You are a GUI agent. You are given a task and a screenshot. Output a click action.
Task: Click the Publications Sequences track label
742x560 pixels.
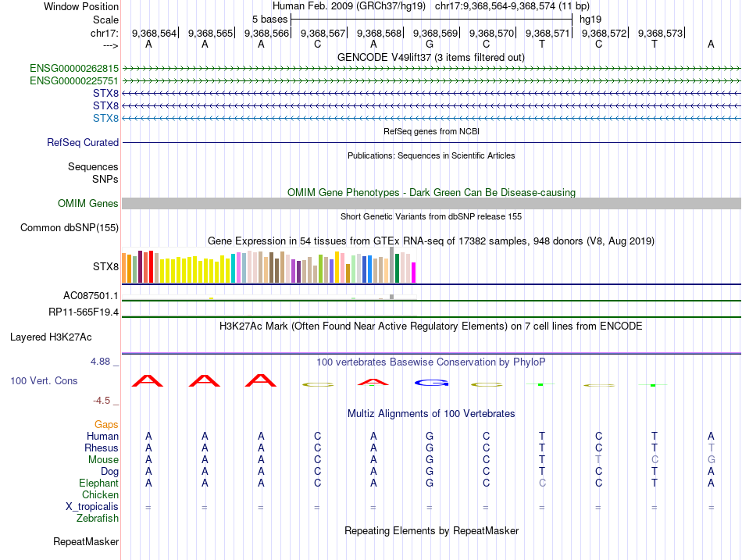coord(93,166)
